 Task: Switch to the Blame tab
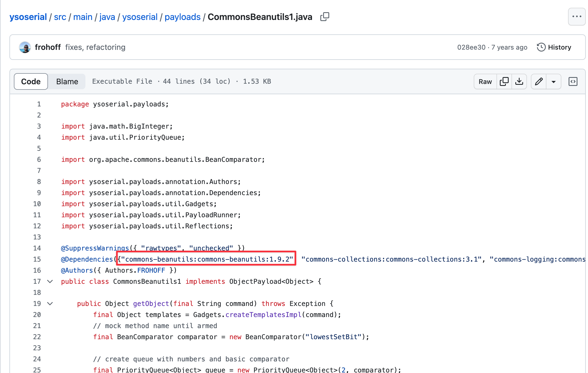click(x=67, y=81)
